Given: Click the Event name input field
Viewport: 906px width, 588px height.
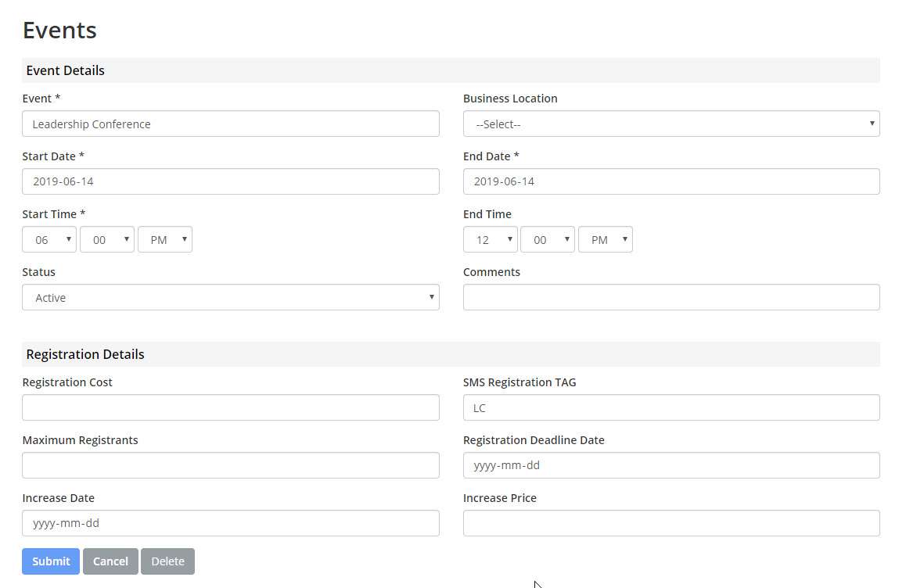Looking at the screenshot, I should [x=231, y=124].
